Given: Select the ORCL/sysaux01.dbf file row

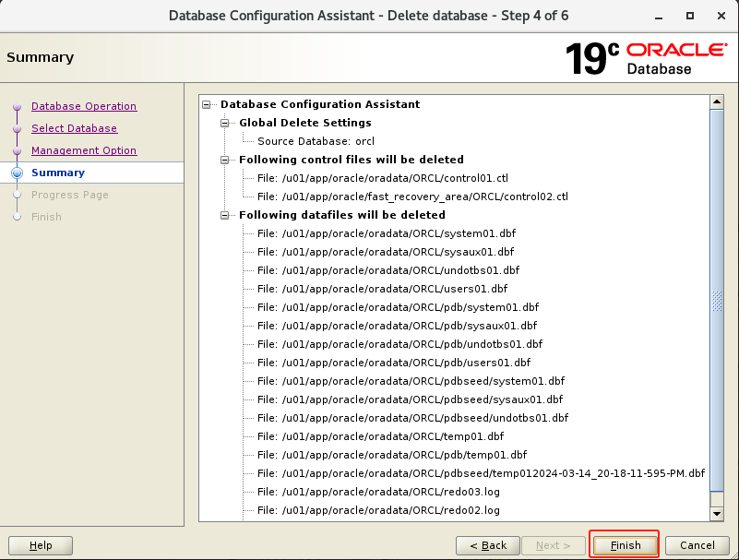Looking at the screenshot, I should pos(386,252).
